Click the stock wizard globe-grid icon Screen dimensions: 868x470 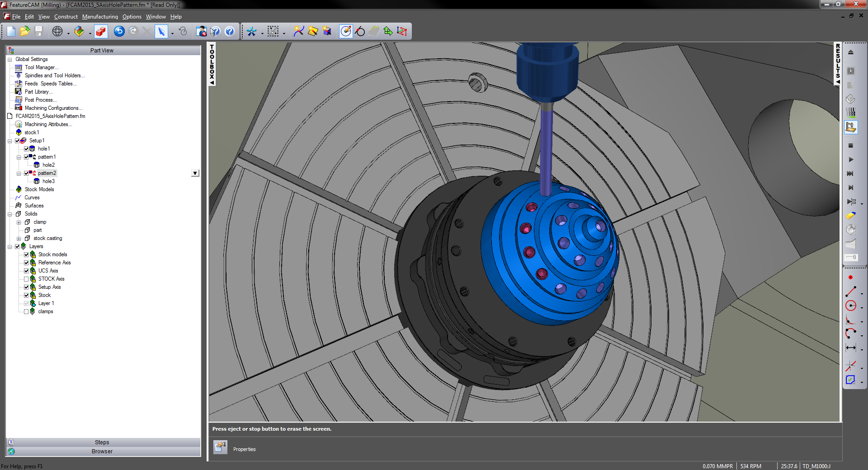click(x=57, y=31)
